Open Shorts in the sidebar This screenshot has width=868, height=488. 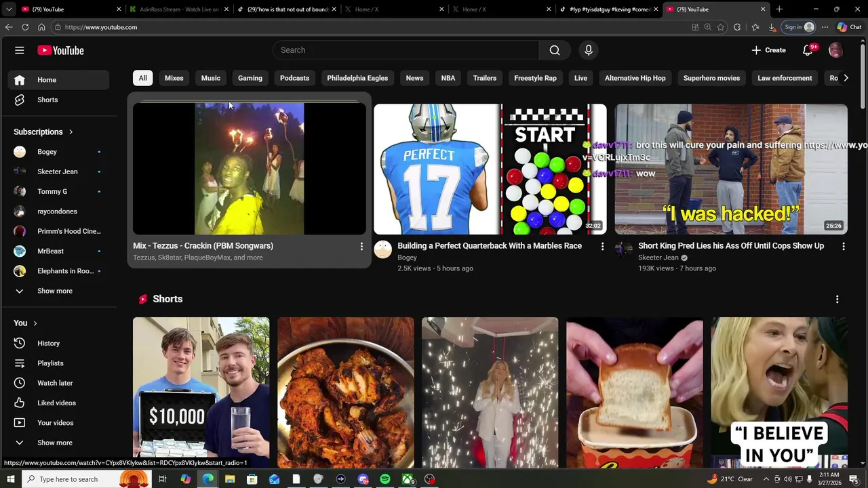pyautogui.click(x=60, y=100)
